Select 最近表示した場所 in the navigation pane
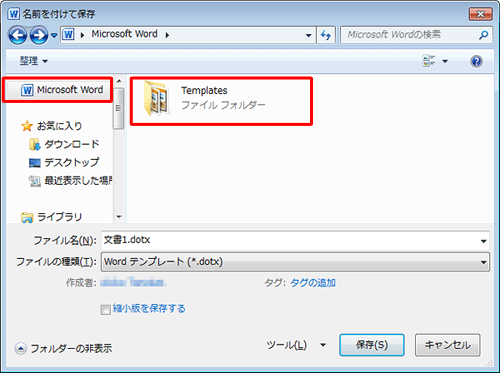This screenshot has width=500, height=373. click(71, 181)
